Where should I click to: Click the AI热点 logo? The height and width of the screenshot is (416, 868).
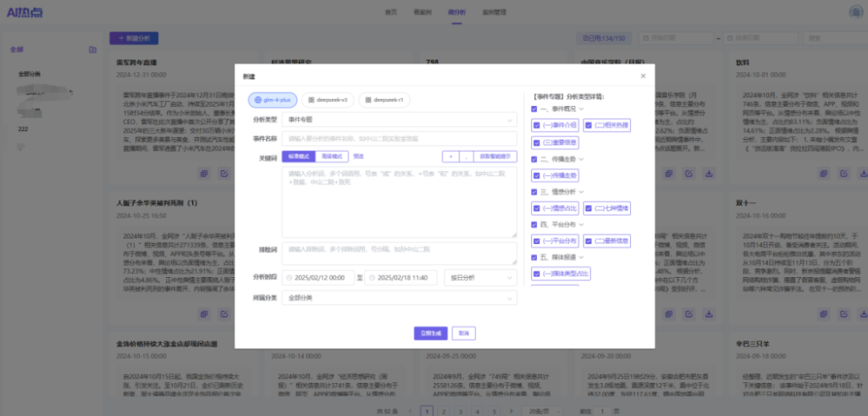[x=24, y=13]
